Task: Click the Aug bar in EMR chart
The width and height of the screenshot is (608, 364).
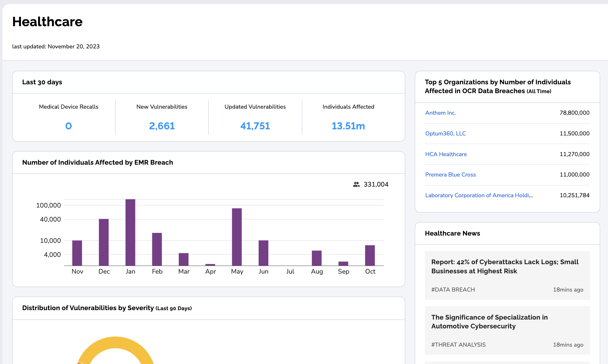Action: tap(317, 258)
